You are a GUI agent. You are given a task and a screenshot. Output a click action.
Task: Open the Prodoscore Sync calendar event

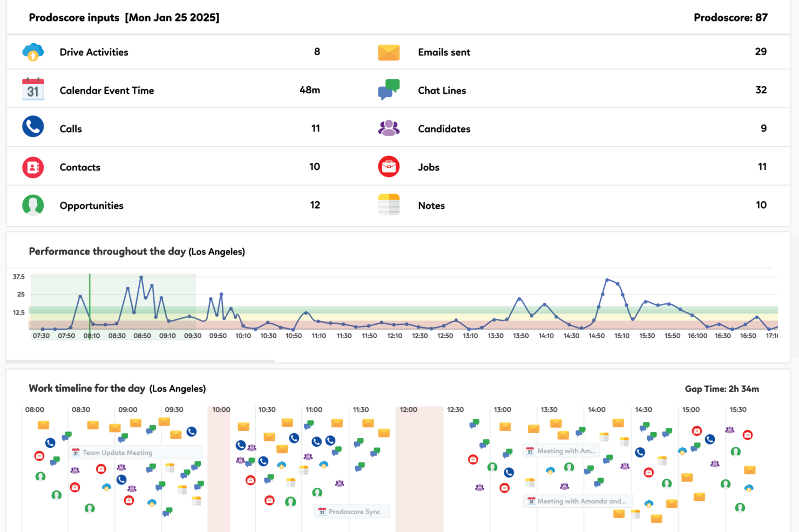352,511
